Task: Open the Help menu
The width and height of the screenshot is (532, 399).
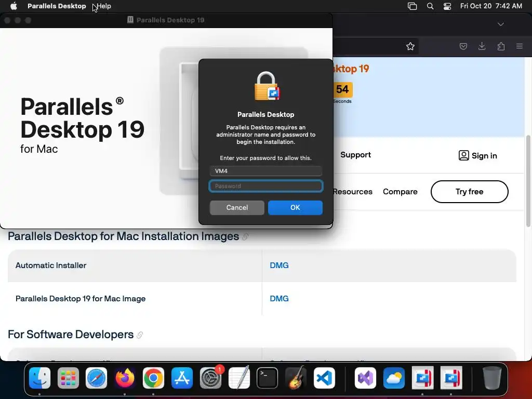Action: coord(104,6)
